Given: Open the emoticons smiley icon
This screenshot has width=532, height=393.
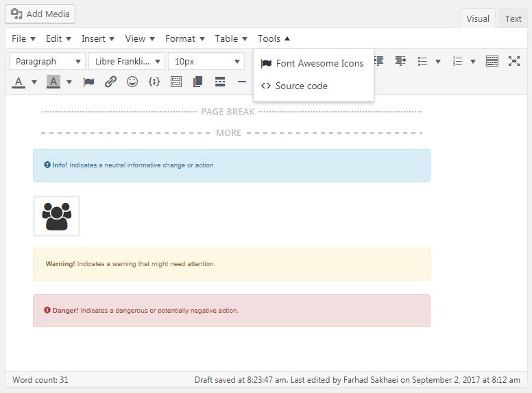Looking at the screenshot, I should tap(132, 82).
